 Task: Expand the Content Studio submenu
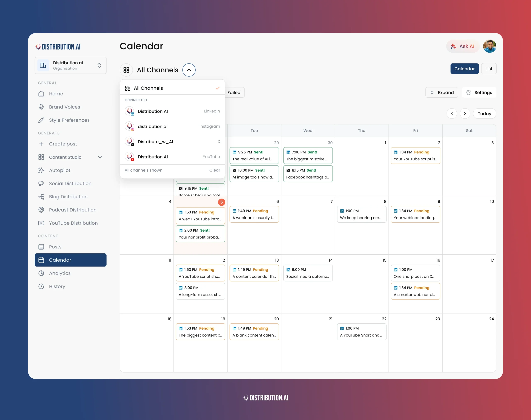click(100, 157)
